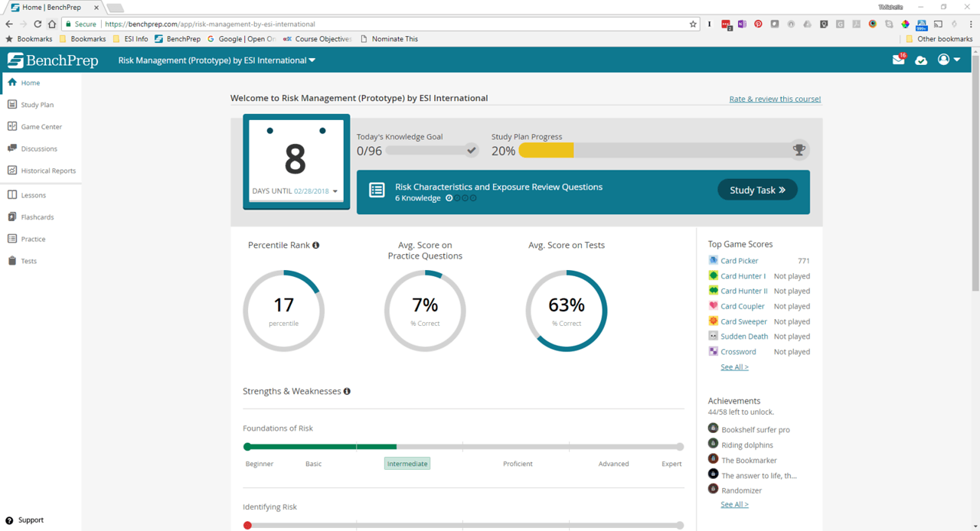This screenshot has width=980, height=531.
Task: Click the Randomizer badge icon
Action: (713, 489)
